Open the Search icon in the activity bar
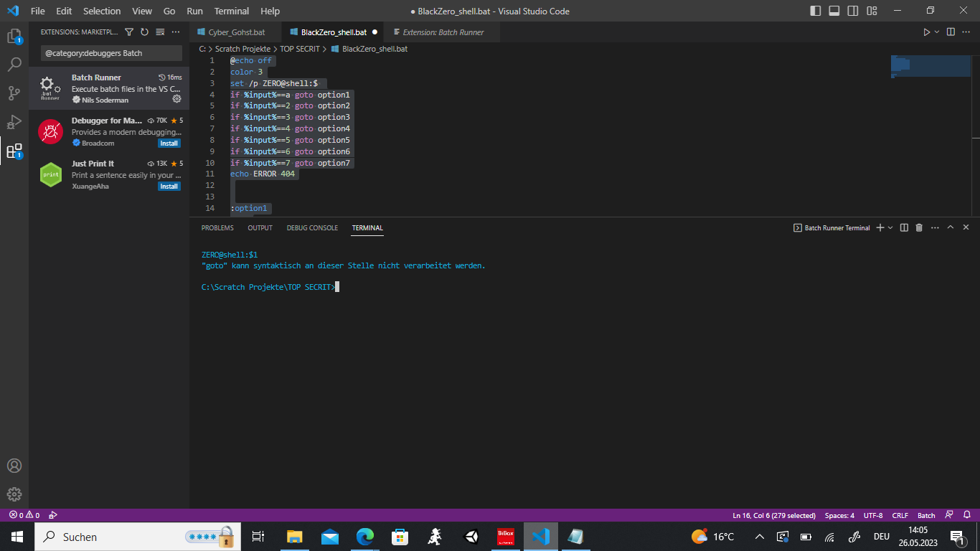980x551 pixels. [15, 65]
